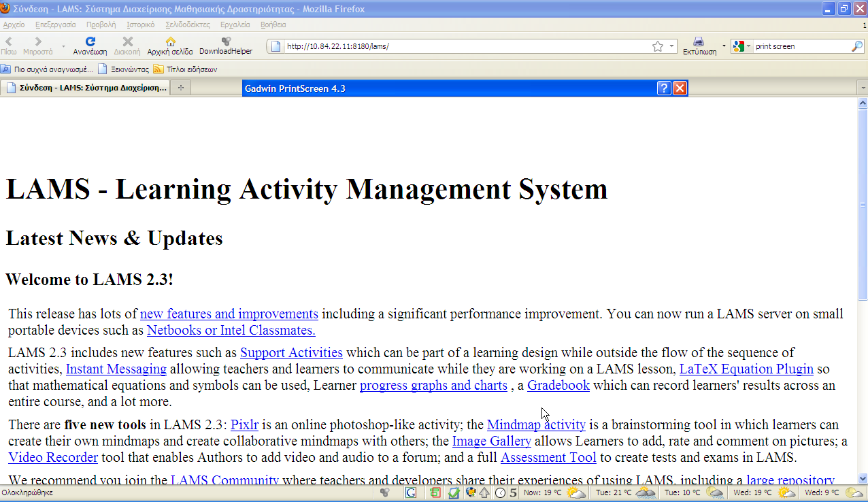Bookmark page with star icon

658,46
